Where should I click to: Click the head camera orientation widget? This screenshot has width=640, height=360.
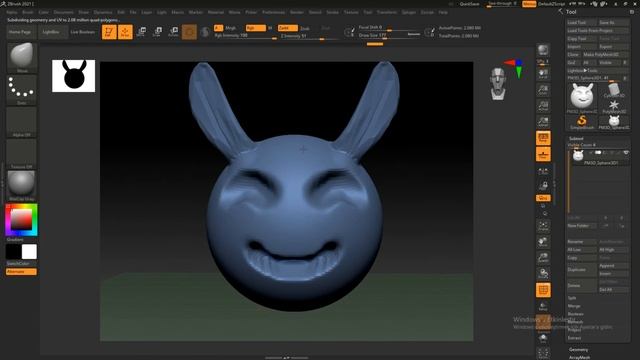tap(498, 84)
